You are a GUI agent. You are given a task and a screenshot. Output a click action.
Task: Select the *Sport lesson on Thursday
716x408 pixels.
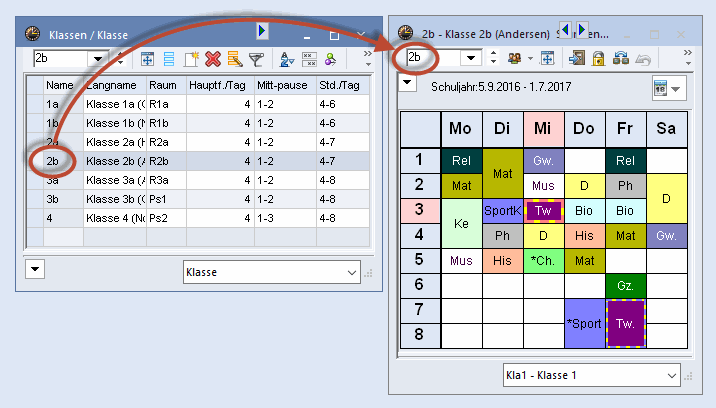point(584,323)
